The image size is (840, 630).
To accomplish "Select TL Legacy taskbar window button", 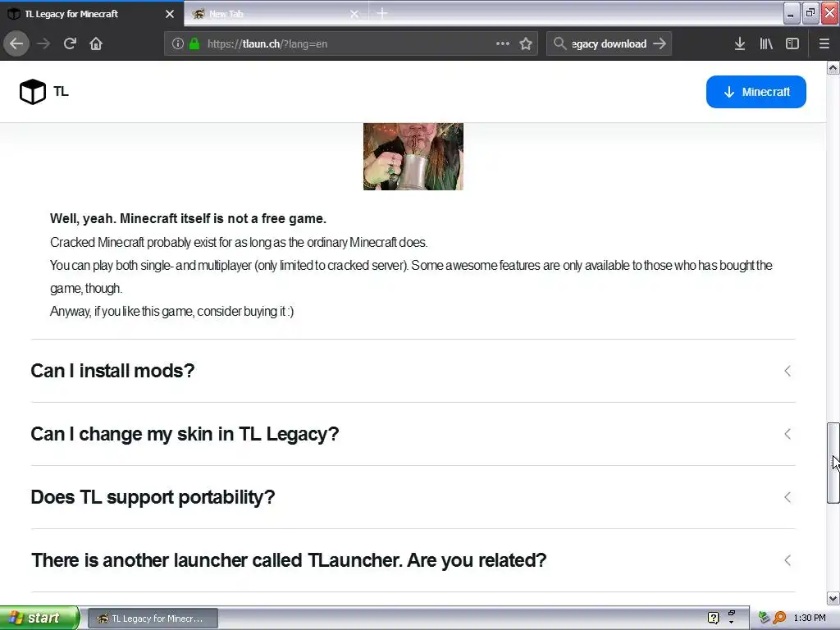I will 153,619.
